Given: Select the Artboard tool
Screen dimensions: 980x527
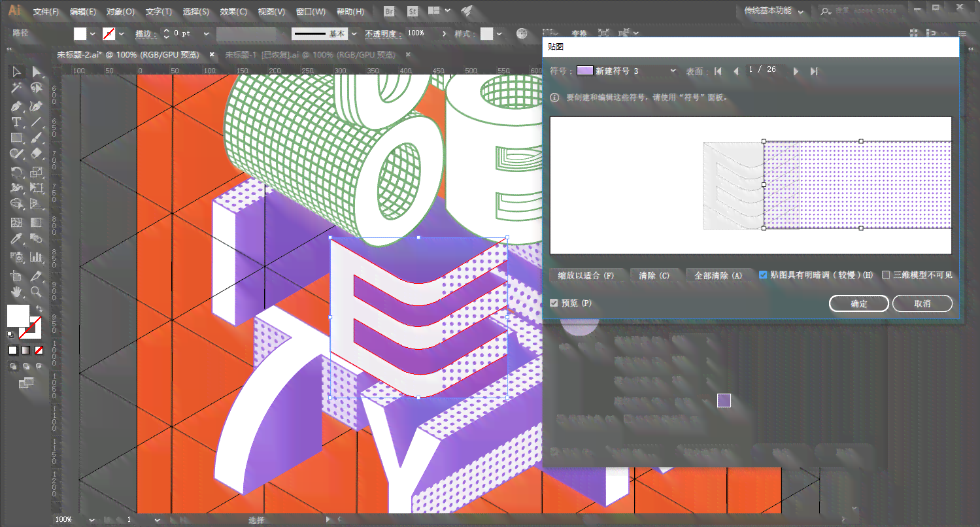Looking at the screenshot, I should pos(16,275).
